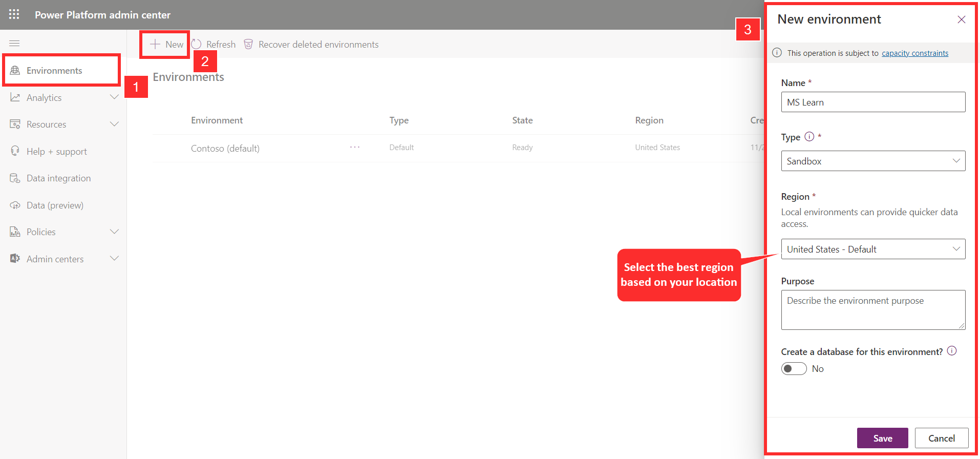980x459 pixels.
Task: Click the 'Default' type cell for Contoso
Action: pos(401,148)
